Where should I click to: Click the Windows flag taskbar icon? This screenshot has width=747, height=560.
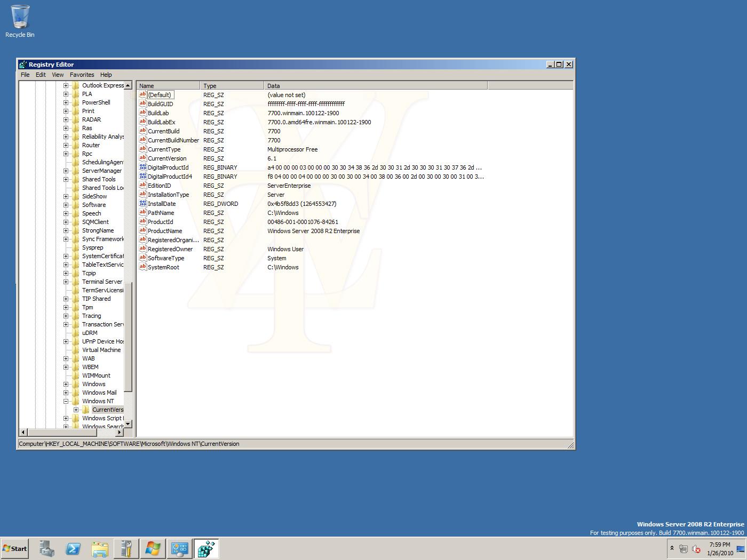coord(153,549)
